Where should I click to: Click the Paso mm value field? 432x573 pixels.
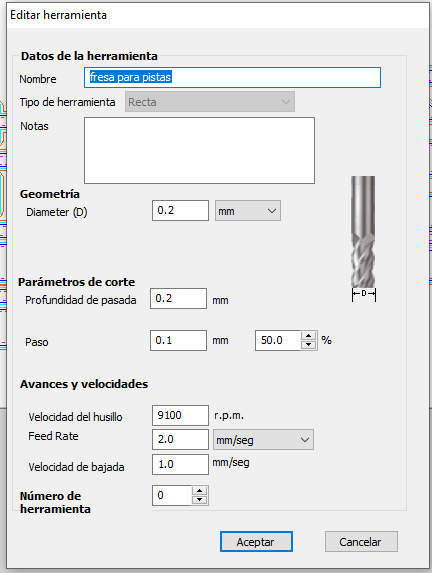coord(178,341)
